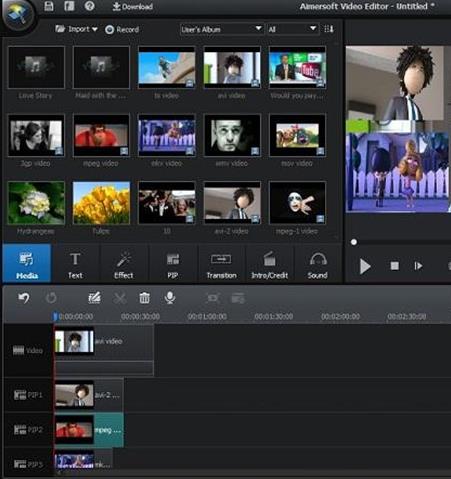Screen dimensions: 451x479
Task: Click the 00:01:00:00 mark on timeline ruler
Action: point(207,316)
